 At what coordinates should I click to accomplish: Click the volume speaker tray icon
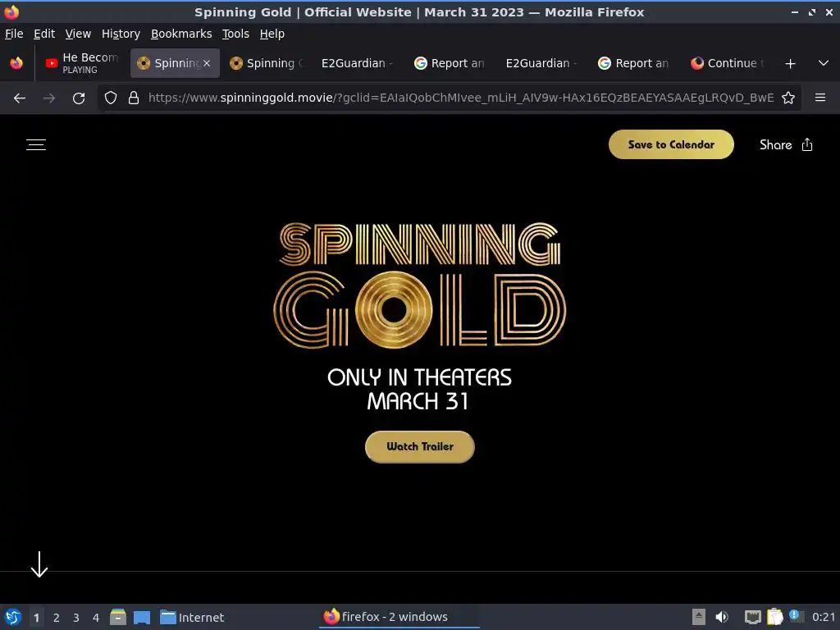[722, 617]
